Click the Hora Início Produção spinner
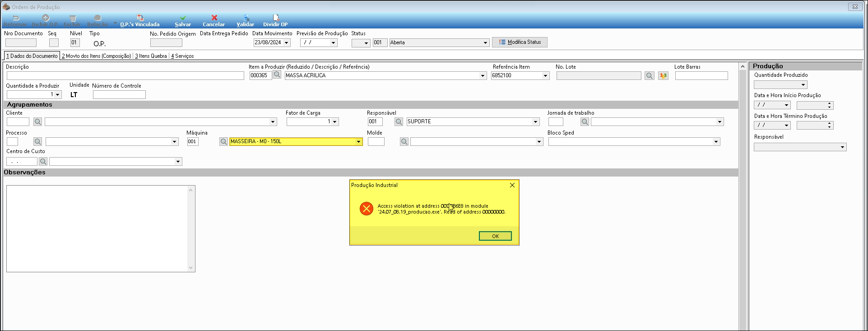Image resolution: width=868 pixels, height=331 pixels. (x=830, y=105)
